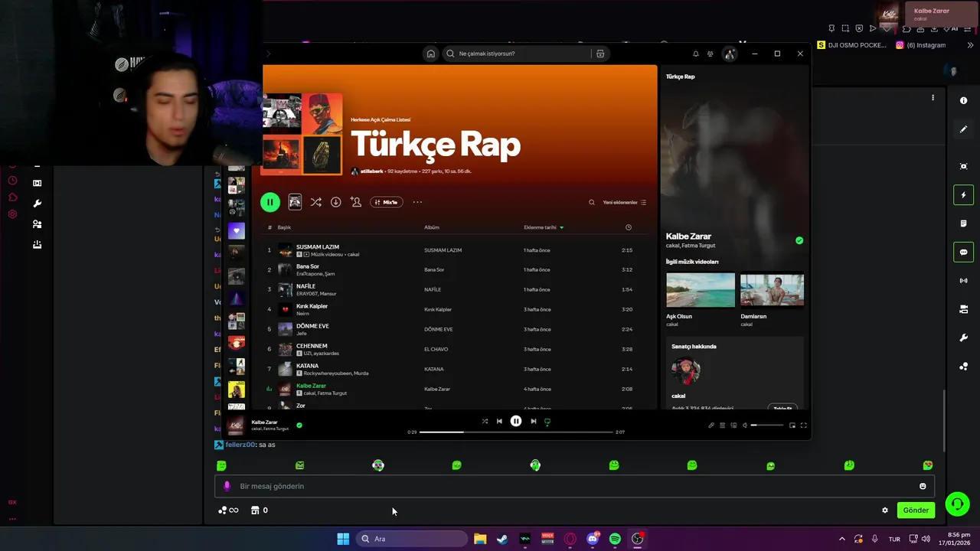The image size is (980, 551).
Task: Sort tracks by the Albüm column
Action: [432, 227]
